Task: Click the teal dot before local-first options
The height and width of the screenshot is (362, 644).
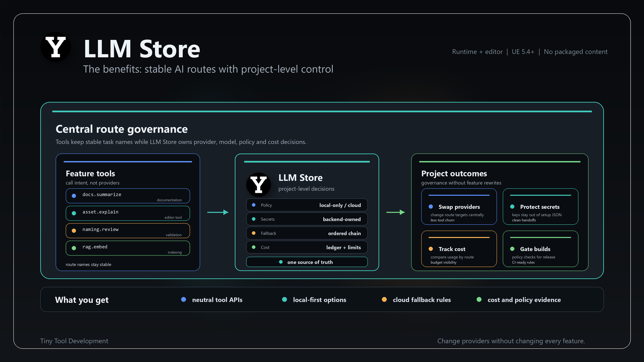Action: [x=284, y=299]
